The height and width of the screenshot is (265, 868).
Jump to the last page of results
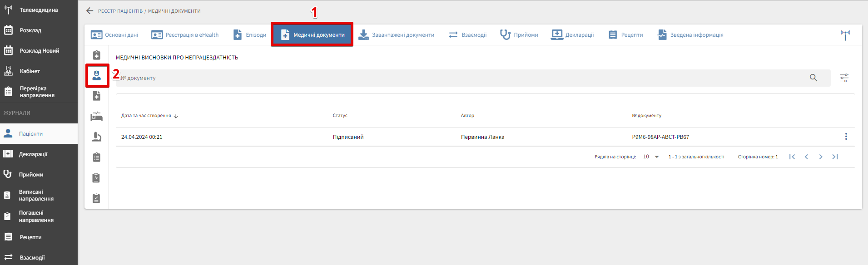[x=835, y=157]
